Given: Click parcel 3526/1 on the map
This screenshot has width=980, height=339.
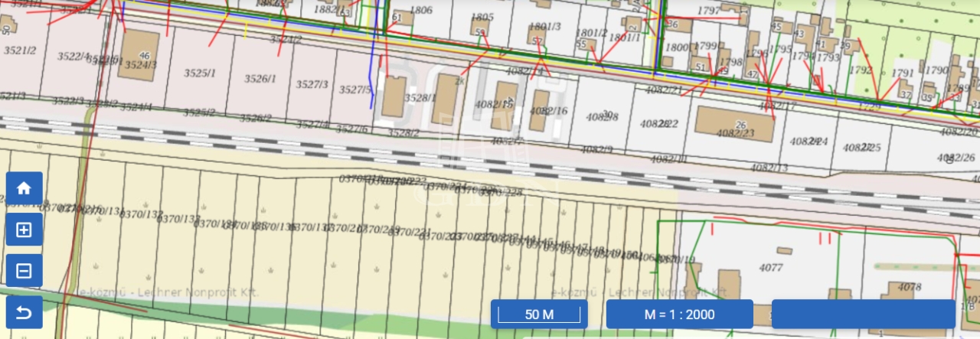Looking at the screenshot, I should tap(260, 78).
